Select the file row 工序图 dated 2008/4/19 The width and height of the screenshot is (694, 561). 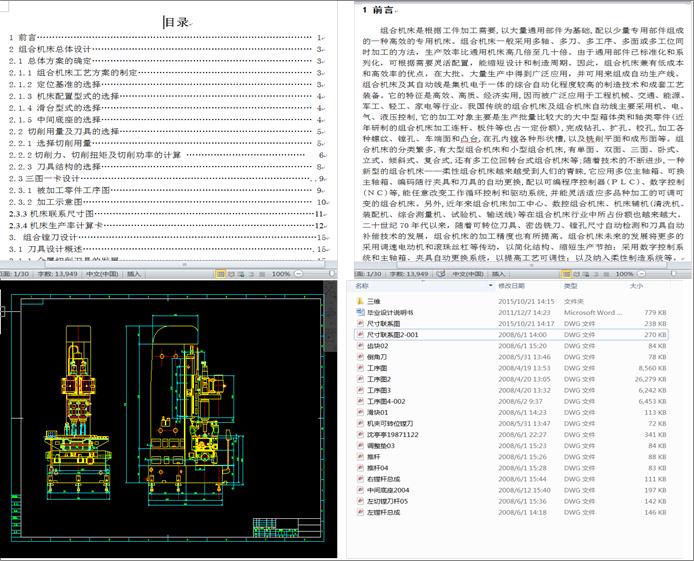coord(512,368)
